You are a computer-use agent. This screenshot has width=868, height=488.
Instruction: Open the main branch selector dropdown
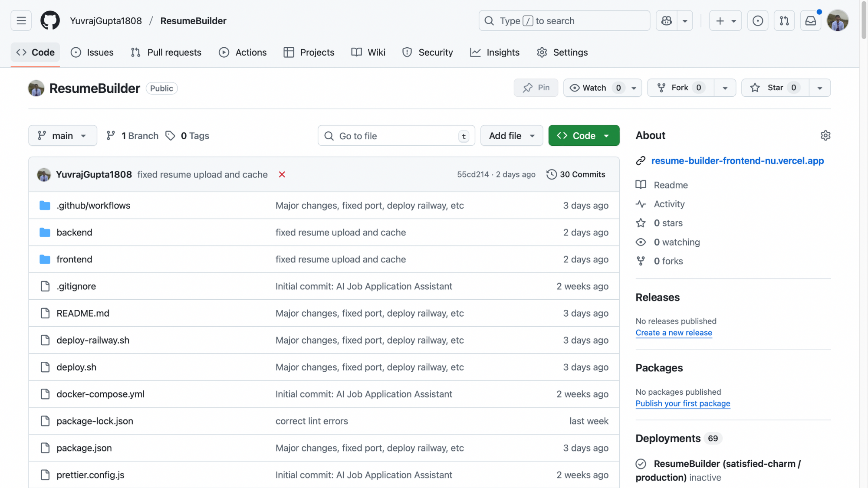point(62,136)
